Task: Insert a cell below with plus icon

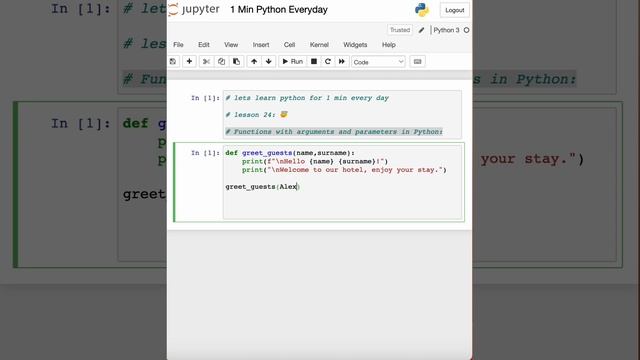Action: coord(189,62)
